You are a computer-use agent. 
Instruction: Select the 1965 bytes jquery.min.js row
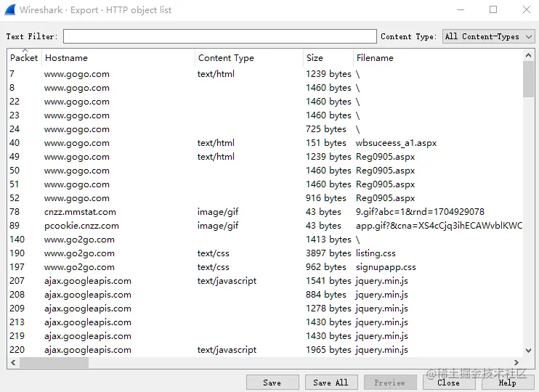264,350
